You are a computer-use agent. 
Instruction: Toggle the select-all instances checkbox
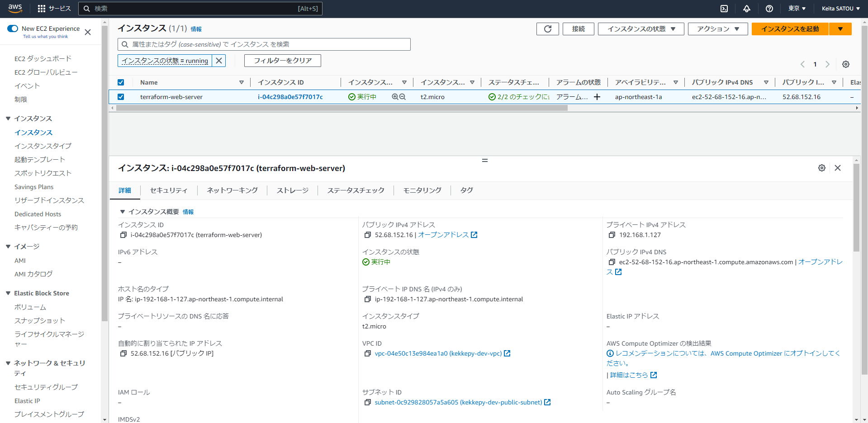click(121, 82)
